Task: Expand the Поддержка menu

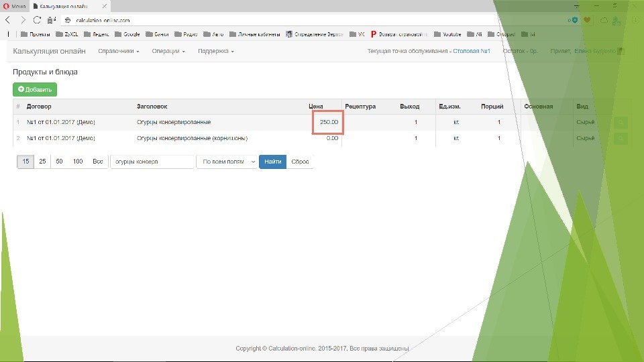Action: click(x=216, y=52)
